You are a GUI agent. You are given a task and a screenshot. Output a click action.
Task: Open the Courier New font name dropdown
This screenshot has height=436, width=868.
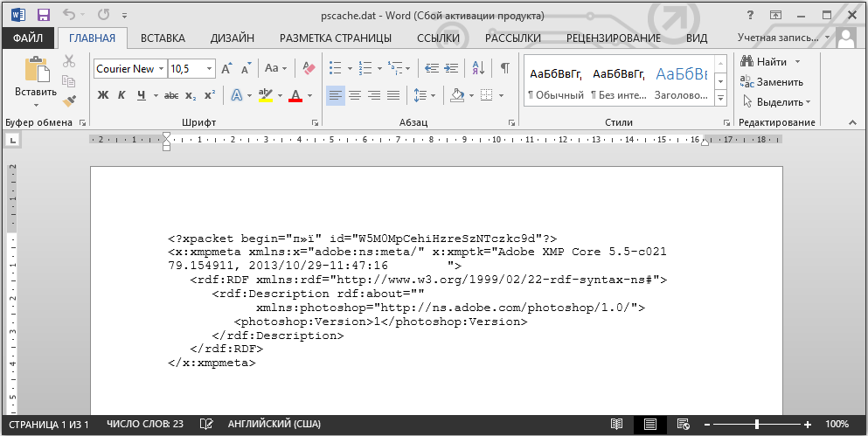coord(159,69)
